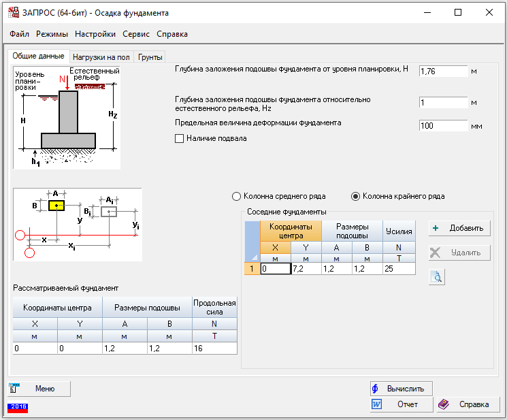This screenshot has height=420, width=507.
Task: Switch to the Грунты tab
Action: click(x=150, y=57)
